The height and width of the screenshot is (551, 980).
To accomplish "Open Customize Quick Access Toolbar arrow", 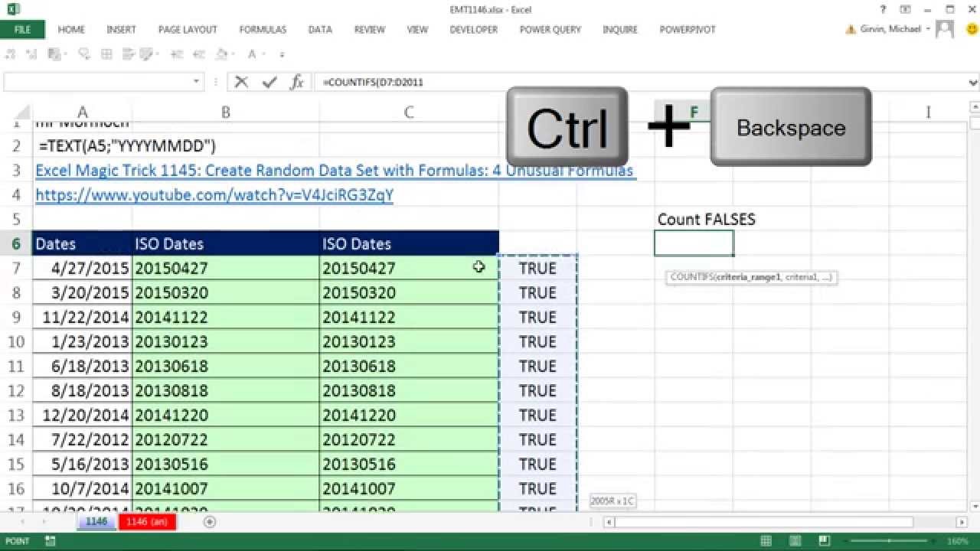I will [x=283, y=55].
